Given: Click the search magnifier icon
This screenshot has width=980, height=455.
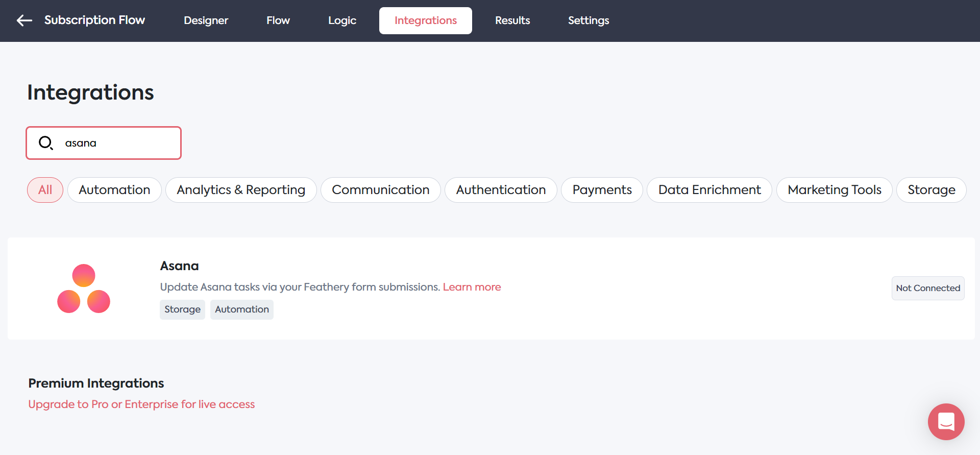Looking at the screenshot, I should click(46, 143).
